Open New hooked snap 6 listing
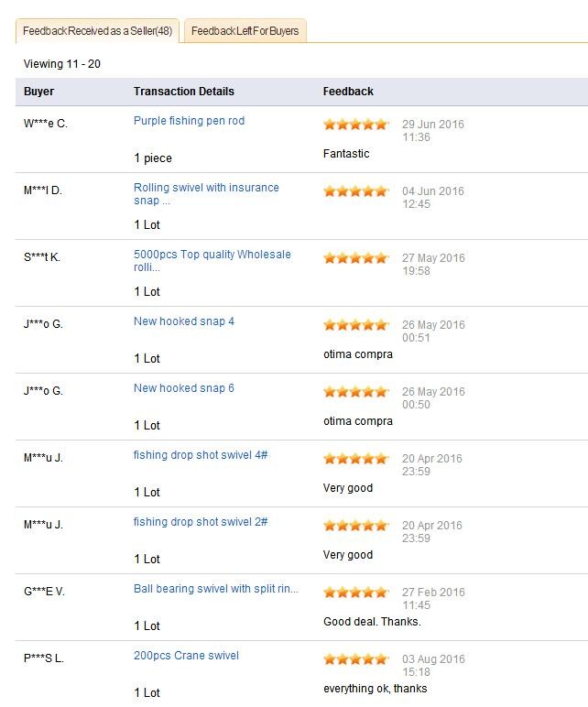588x707 pixels. (x=184, y=388)
